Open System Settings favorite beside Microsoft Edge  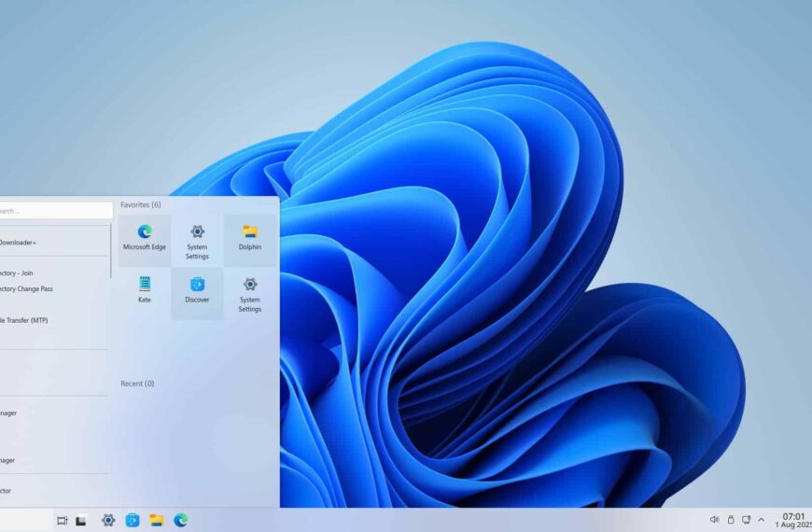coord(197,241)
